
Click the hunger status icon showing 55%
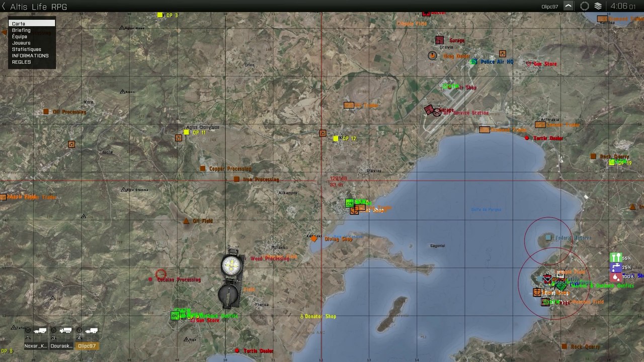[616, 258]
